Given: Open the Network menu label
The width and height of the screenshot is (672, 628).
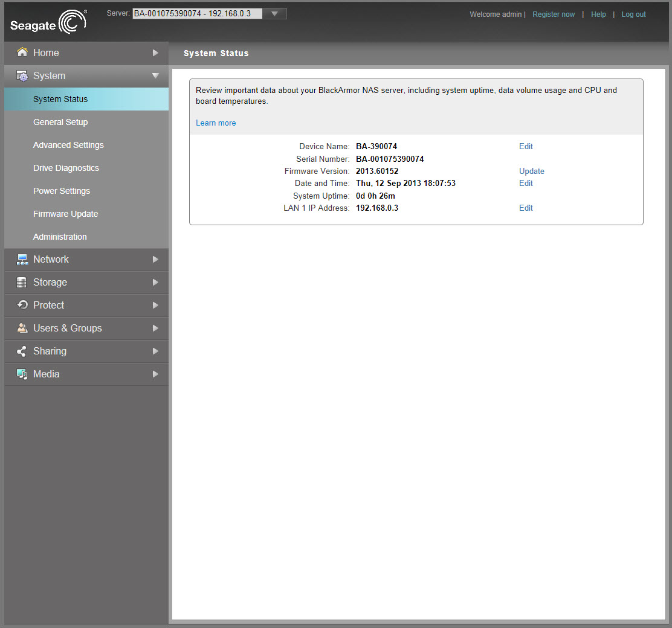Looking at the screenshot, I should tap(51, 260).
